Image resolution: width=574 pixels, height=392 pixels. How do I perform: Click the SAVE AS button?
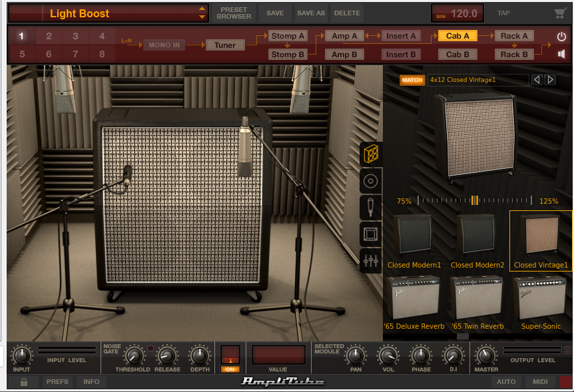(x=311, y=13)
